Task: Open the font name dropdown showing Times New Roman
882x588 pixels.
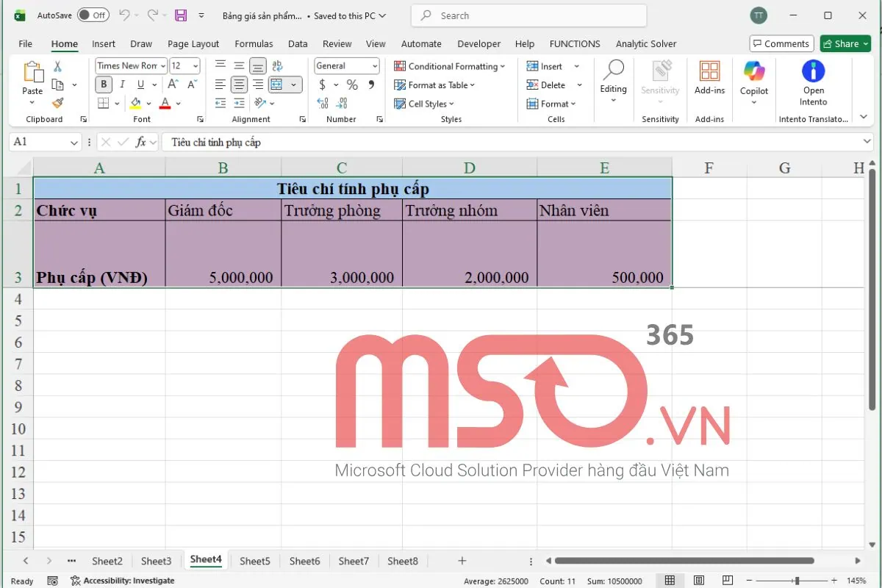Action: (x=162, y=65)
